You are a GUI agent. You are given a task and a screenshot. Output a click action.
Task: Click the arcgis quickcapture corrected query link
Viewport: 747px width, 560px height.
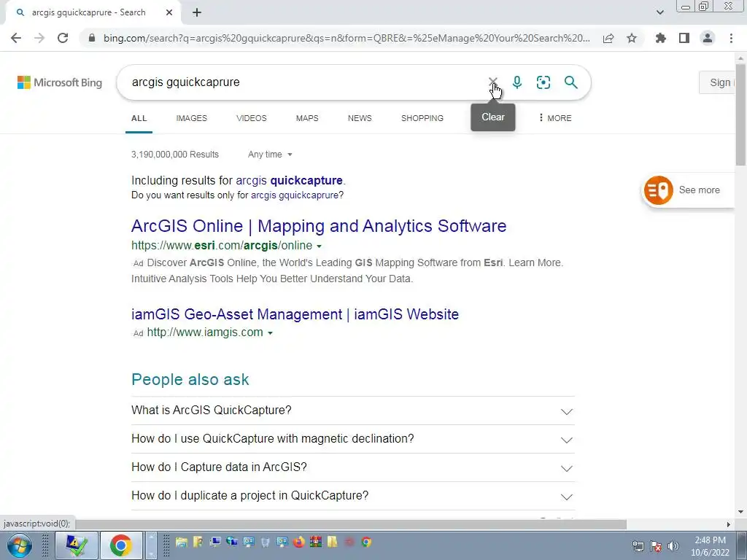pyautogui.click(x=289, y=181)
